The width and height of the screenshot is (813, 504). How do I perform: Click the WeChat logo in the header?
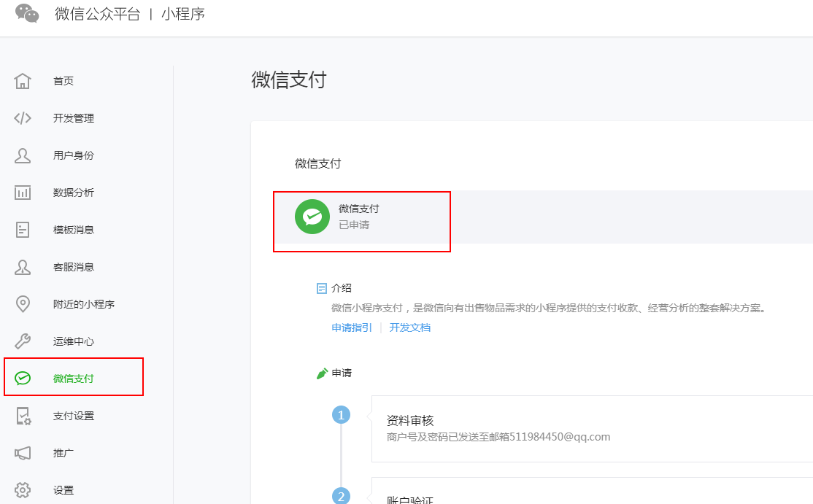[x=27, y=13]
